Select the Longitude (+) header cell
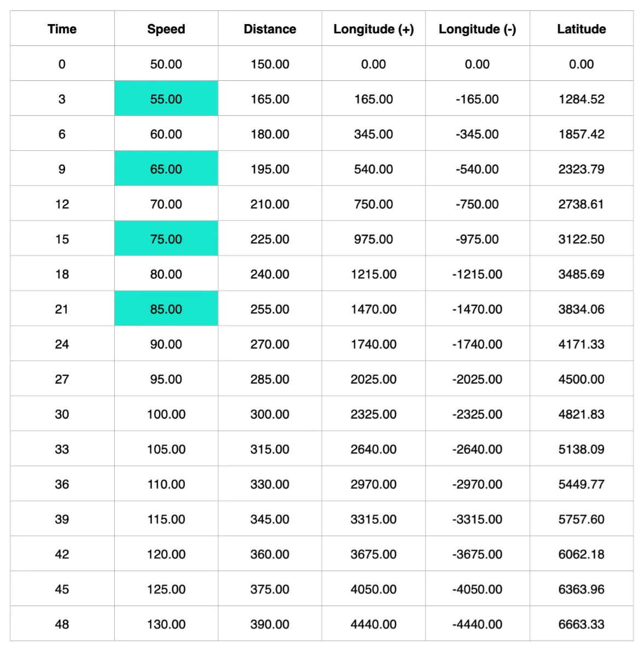The width and height of the screenshot is (644, 651). coord(373,29)
